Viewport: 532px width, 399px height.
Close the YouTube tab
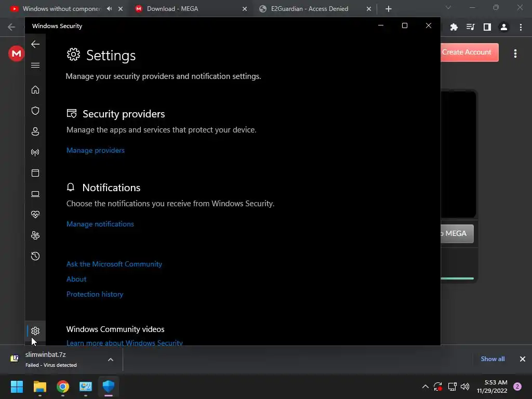pos(121,9)
